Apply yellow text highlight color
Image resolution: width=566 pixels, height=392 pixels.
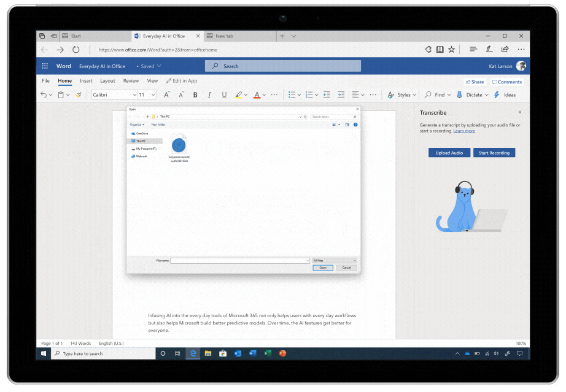(x=239, y=95)
